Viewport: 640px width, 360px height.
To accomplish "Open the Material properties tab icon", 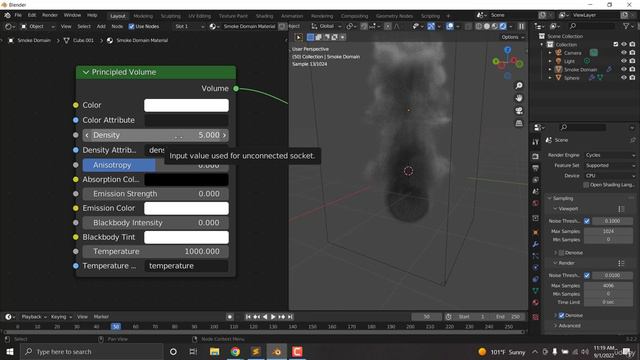I will pyautogui.click(x=536, y=302).
